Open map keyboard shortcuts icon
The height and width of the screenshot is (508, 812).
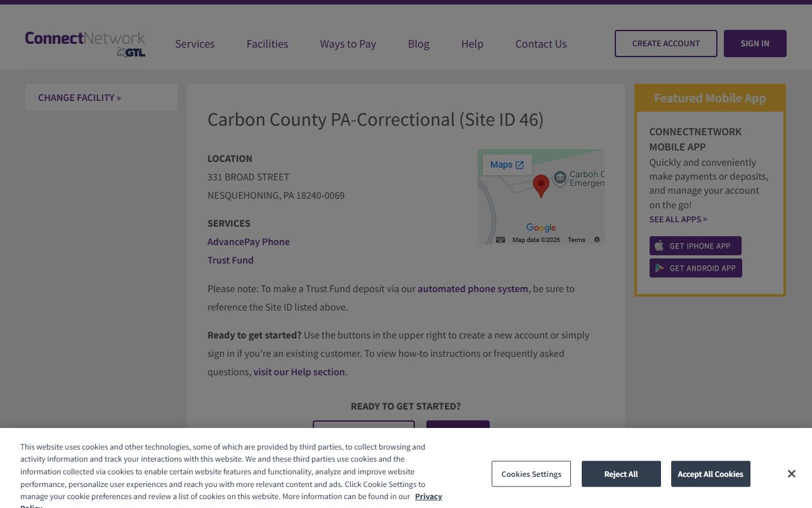(x=501, y=239)
